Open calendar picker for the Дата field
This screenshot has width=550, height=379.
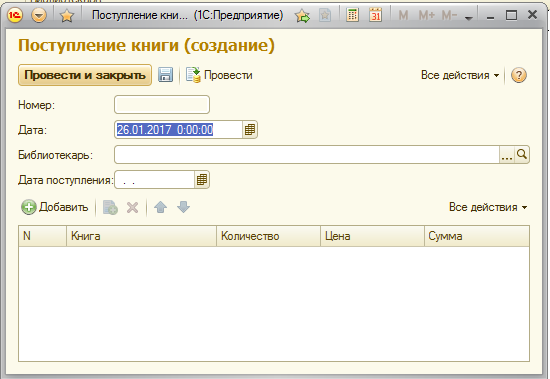pos(250,129)
